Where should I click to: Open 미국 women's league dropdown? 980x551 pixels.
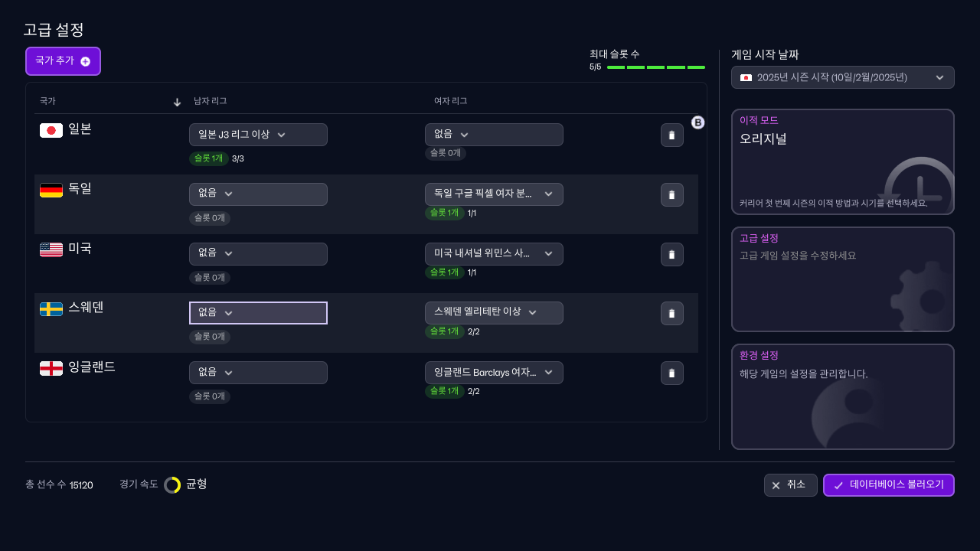(x=494, y=254)
